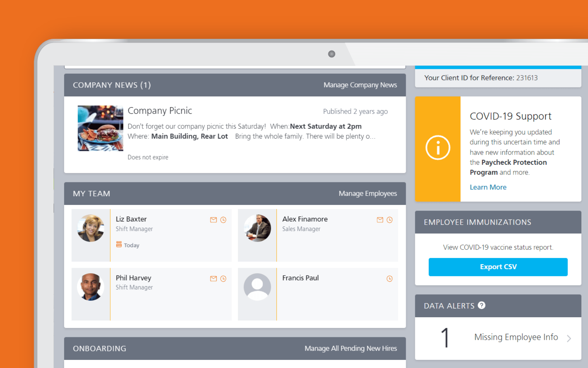Click the Company Picnic burger thumbnail
The height and width of the screenshot is (368, 588).
tap(100, 128)
